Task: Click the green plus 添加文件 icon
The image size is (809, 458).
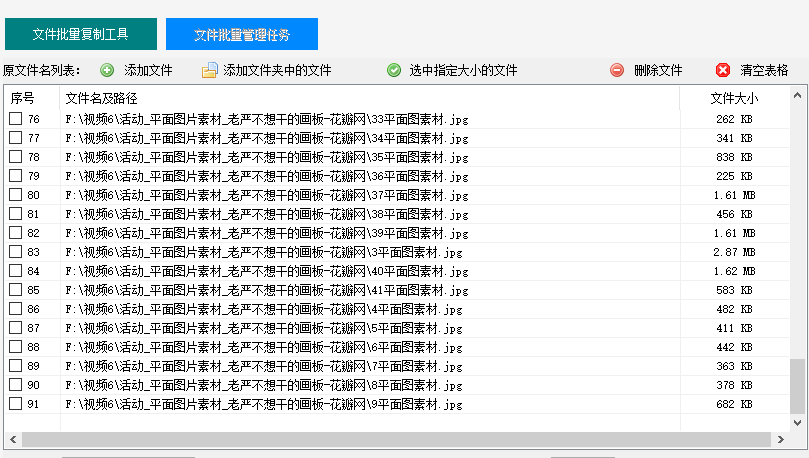Action: tap(107, 70)
